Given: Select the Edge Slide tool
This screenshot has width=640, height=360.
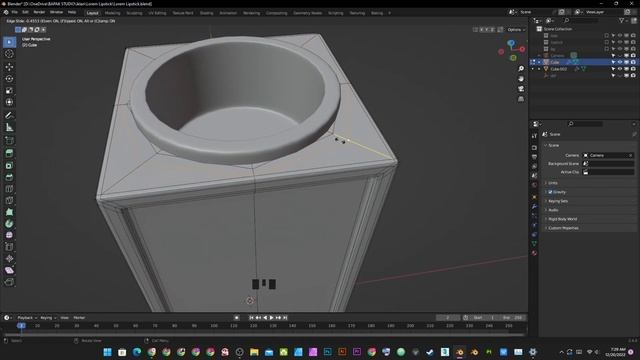Looking at the screenshot, I should coord(9,247).
